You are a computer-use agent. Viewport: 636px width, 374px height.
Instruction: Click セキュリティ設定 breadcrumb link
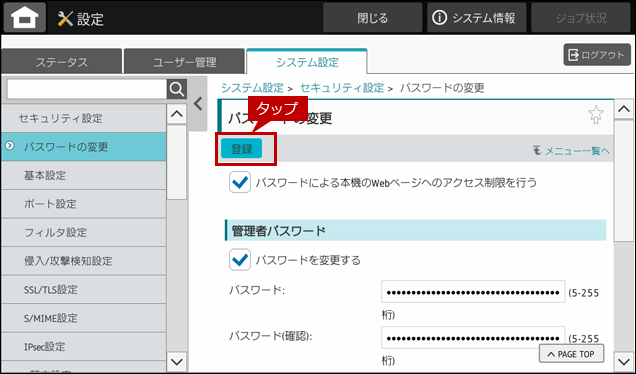342,88
